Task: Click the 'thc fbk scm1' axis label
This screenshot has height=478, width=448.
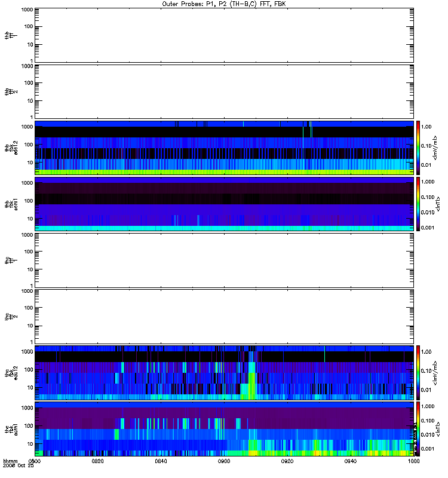Action: tap(11, 429)
